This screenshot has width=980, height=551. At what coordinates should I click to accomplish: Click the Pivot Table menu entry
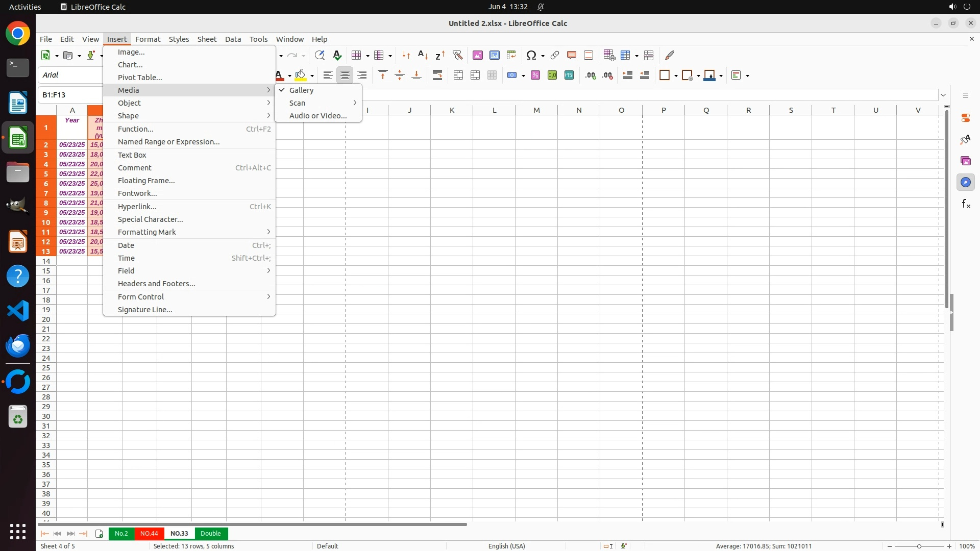[x=140, y=78]
